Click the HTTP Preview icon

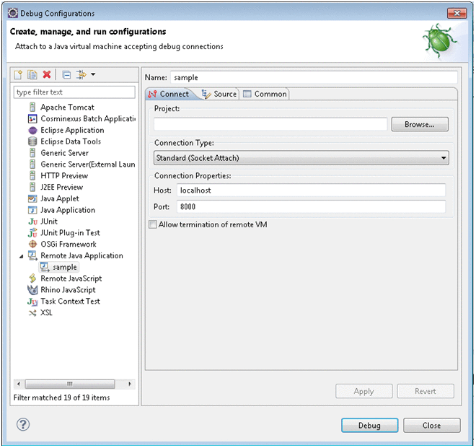pos(32,176)
